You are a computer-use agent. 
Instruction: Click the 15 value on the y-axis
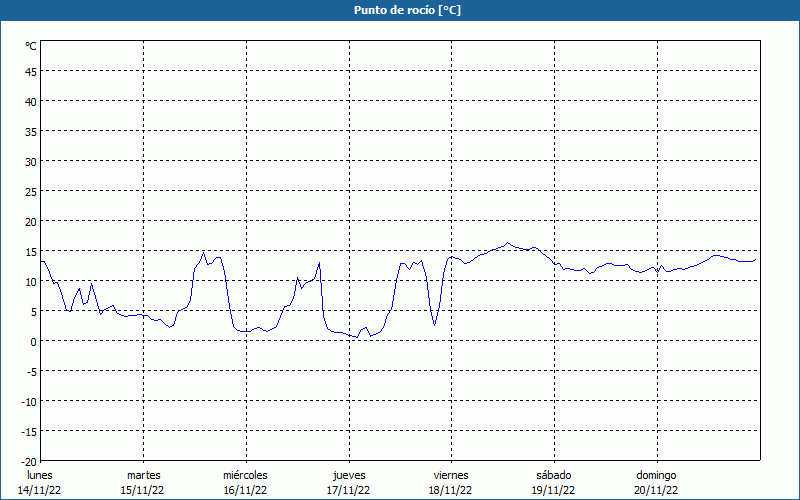pyautogui.click(x=31, y=251)
